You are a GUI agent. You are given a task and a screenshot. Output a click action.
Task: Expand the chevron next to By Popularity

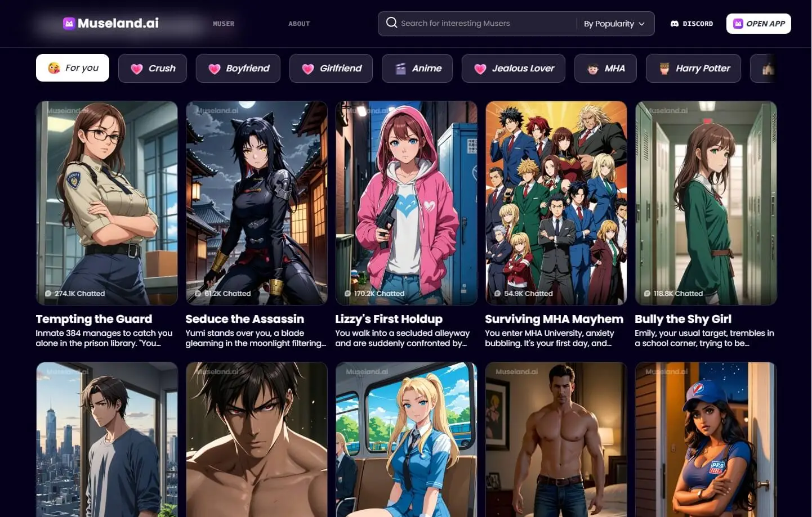641,24
